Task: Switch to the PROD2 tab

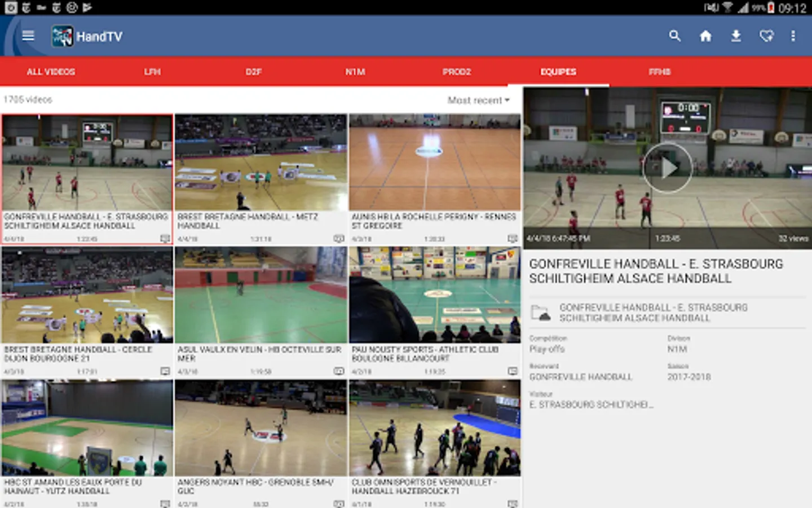Action: (x=457, y=72)
